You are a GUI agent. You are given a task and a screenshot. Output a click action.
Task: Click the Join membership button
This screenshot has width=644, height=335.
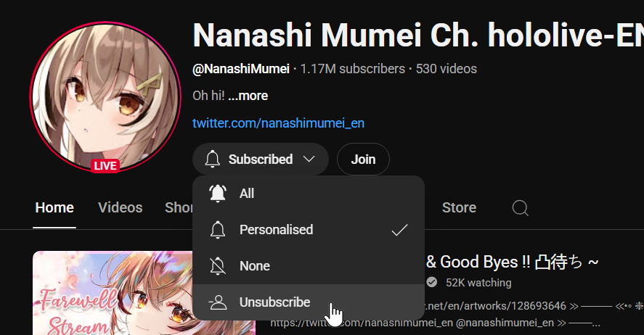click(363, 159)
